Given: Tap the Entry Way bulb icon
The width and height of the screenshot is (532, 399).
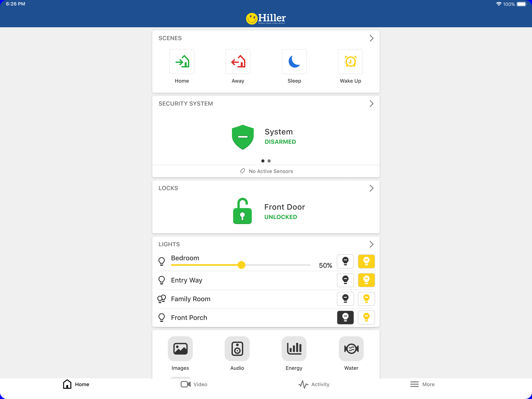Looking at the screenshot, I should (x=162, y=280).
